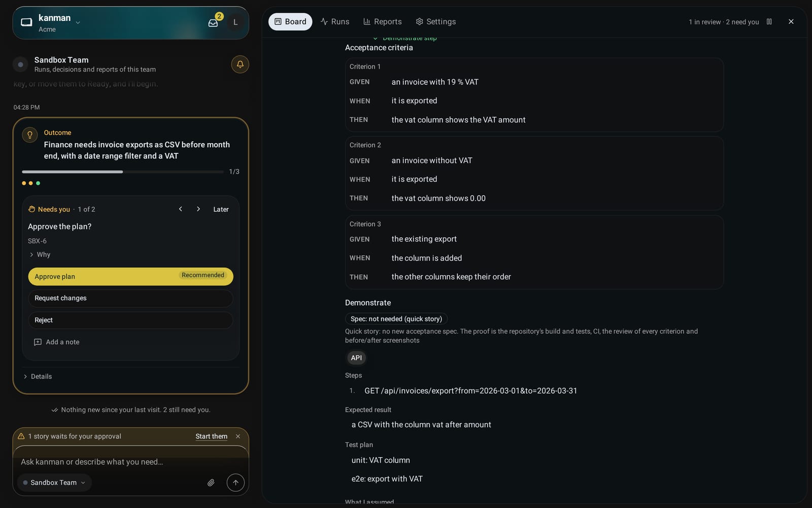The image size is (812, 508).
Task: Switch to the Runs tab
Action: click(335, 22)
